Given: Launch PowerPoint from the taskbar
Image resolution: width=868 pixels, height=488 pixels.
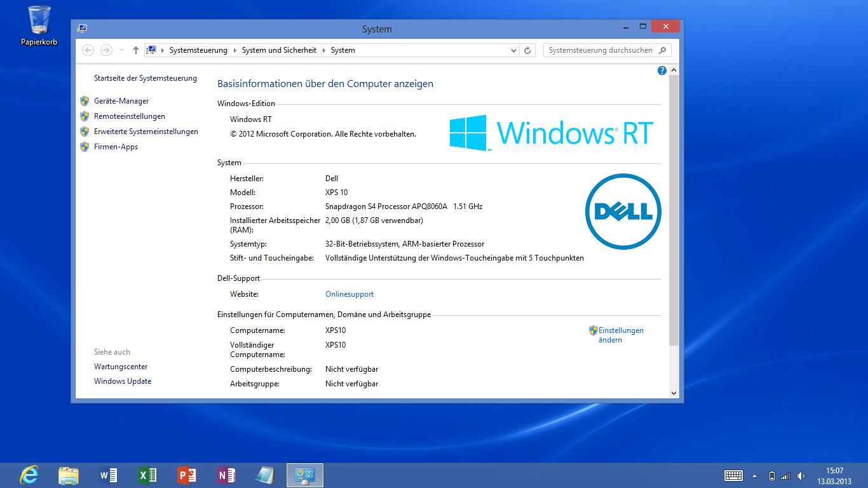Looking at the screenshot, I should click(x=187, y=475).
